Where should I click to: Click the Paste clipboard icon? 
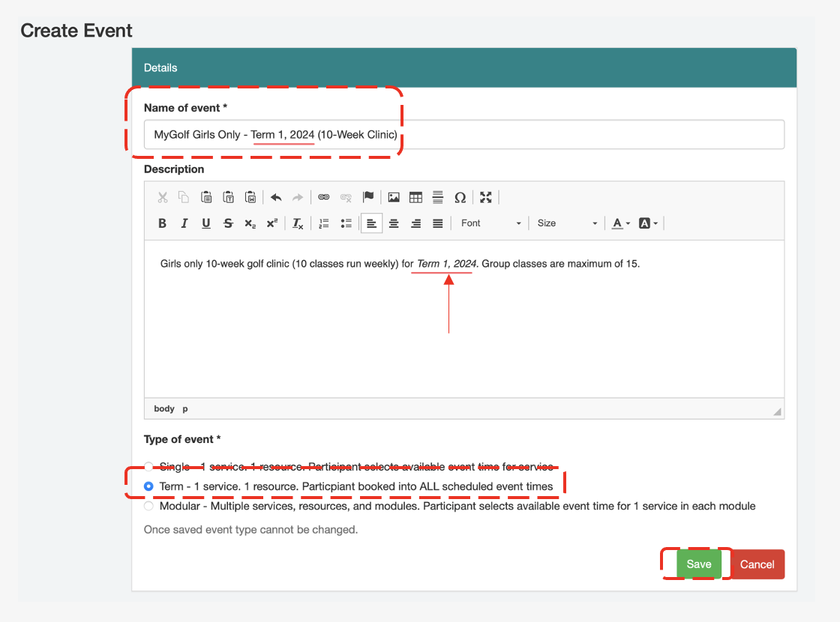206,198
